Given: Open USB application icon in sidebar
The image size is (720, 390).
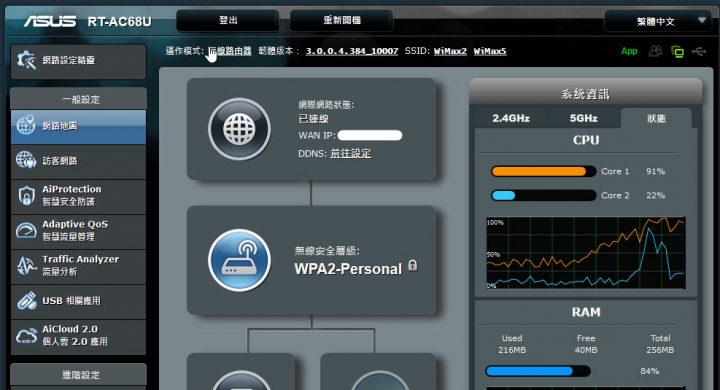Looking at the screenshot, I should tap(27, 301).
